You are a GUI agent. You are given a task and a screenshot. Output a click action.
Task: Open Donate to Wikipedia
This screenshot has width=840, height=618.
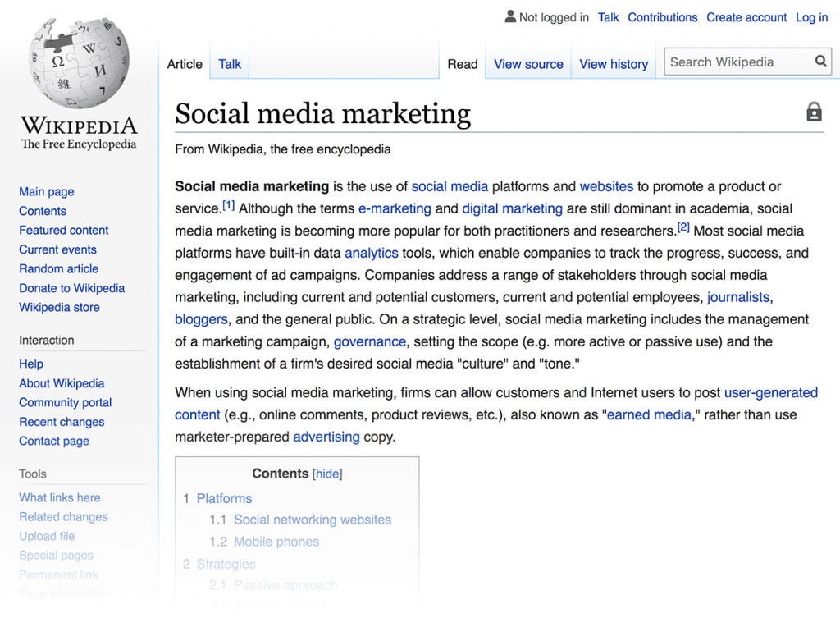71,288
